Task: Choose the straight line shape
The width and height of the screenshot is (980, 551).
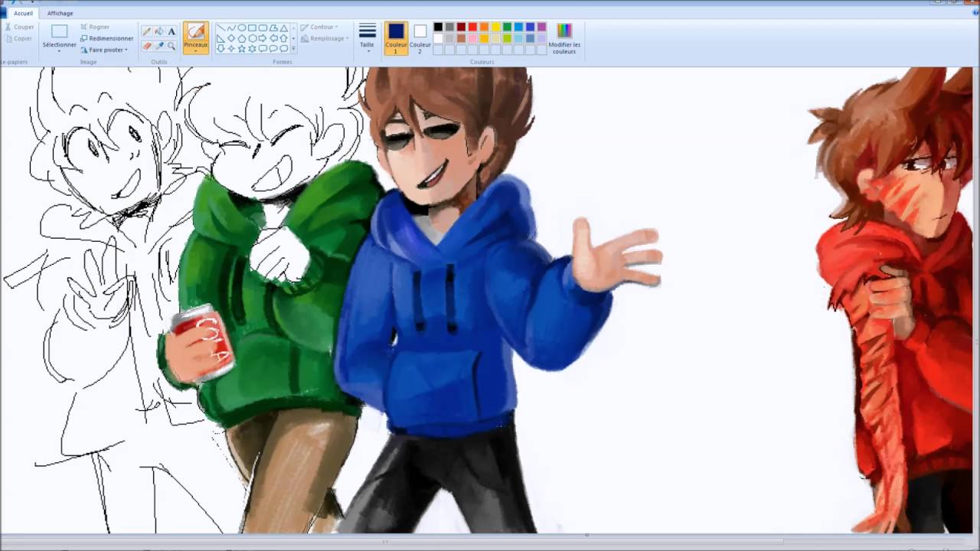Action: [x=220, y=28]
